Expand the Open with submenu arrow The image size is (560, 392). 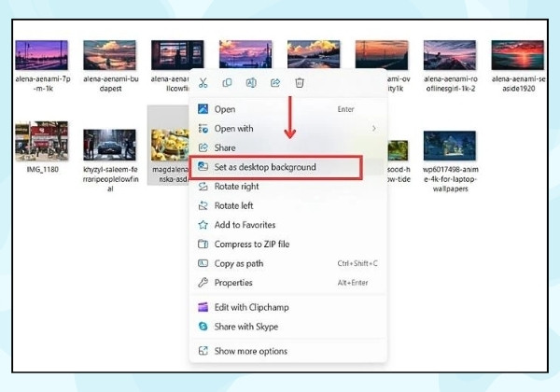(374, 128)
